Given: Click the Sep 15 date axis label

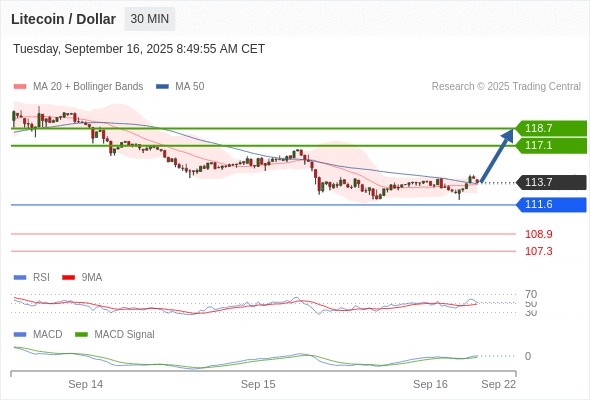Looking at the screenshot, I should 258,384.
